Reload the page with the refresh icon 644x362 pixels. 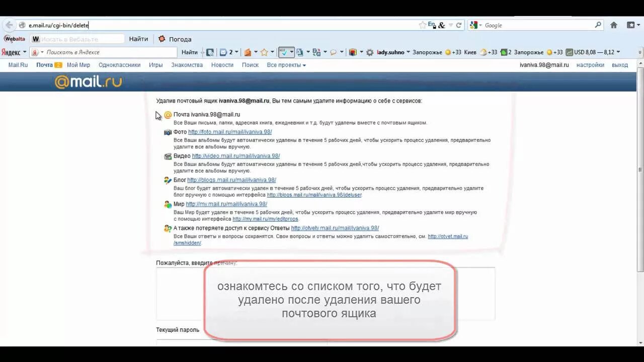click(459, 25)
